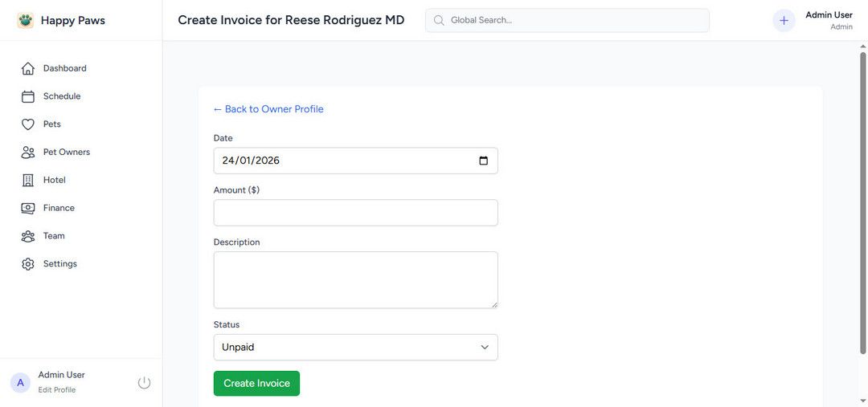This screenshot has height=407, width=868.
Task: Expand the Status dropdown
Action: 355,348
